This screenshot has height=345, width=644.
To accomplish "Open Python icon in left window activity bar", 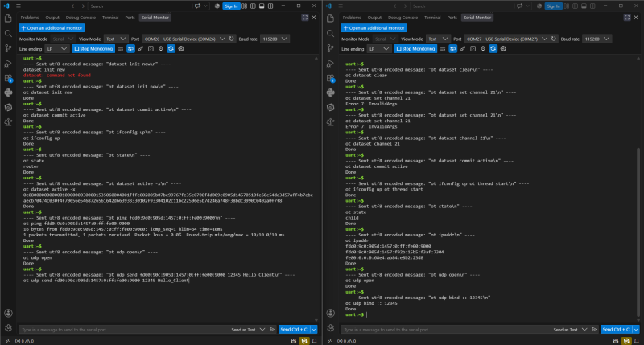I will (8, 92).
